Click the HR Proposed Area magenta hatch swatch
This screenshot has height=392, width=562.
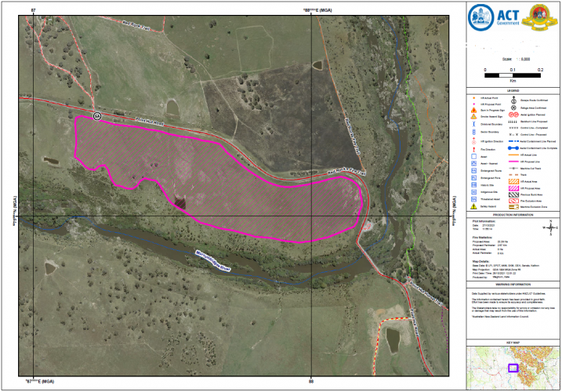(513, 188)
